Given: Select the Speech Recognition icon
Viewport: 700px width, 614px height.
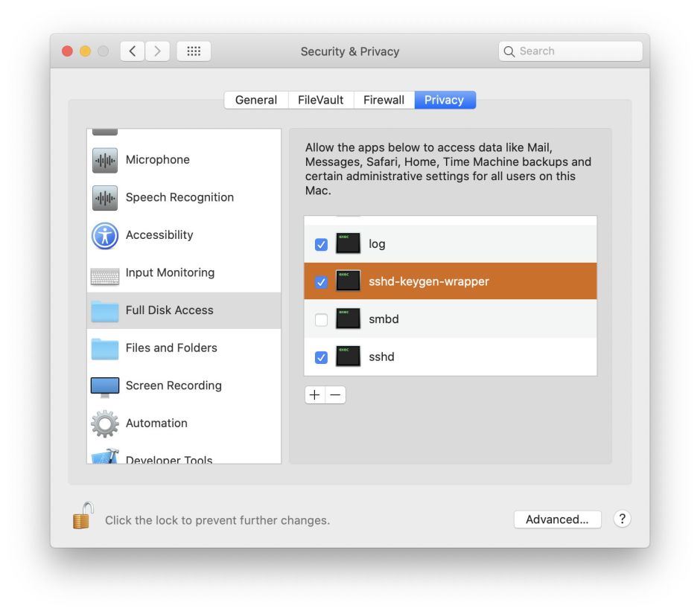Looking at the screenshot, I should (x=105, y=198).
